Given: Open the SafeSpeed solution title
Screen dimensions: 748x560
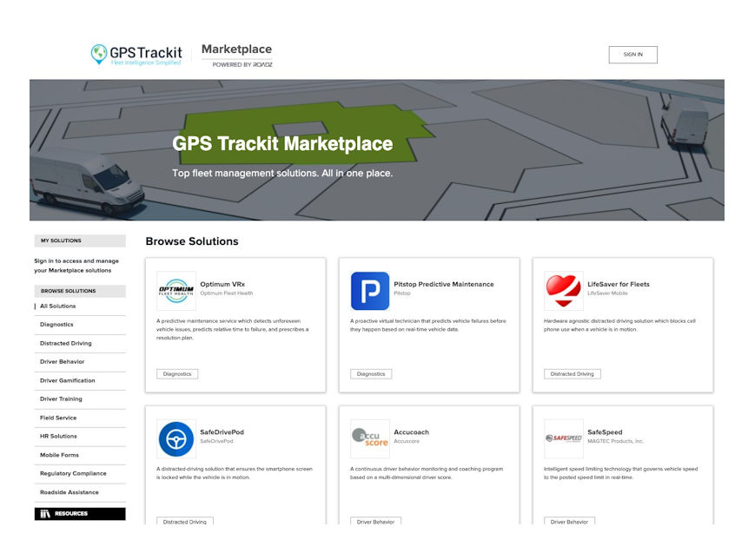Looking at the screenshot, I should tap(605, 432).
